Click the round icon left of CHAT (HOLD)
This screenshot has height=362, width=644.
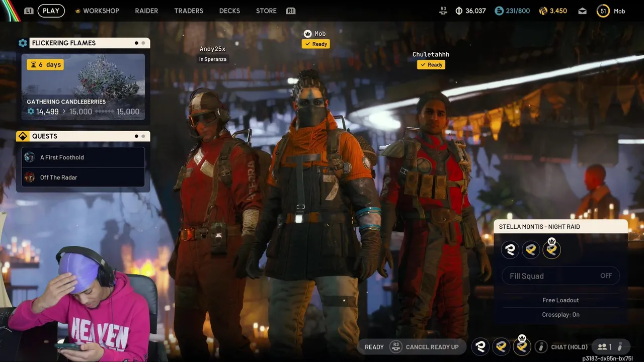pos(541,346)
